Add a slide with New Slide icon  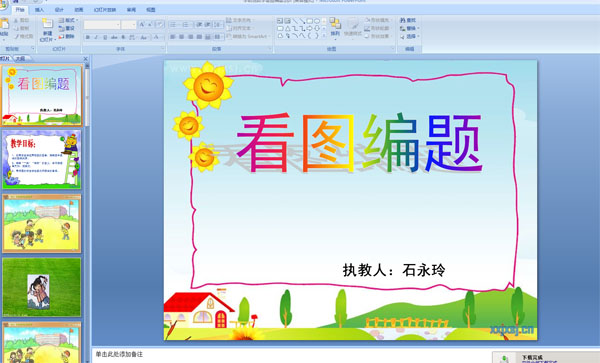point(48,23)
